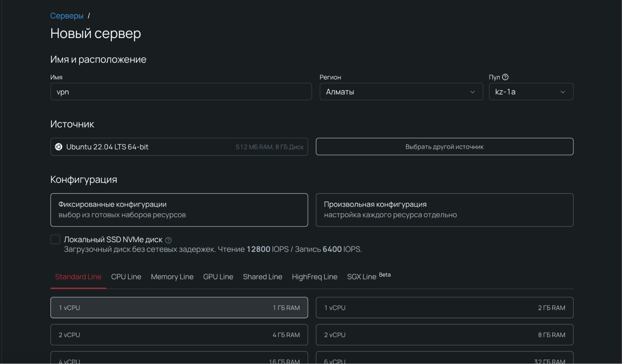
Task: Choose the 1 vCPU 2 ГБ RAM configuration
Action: 444,308
